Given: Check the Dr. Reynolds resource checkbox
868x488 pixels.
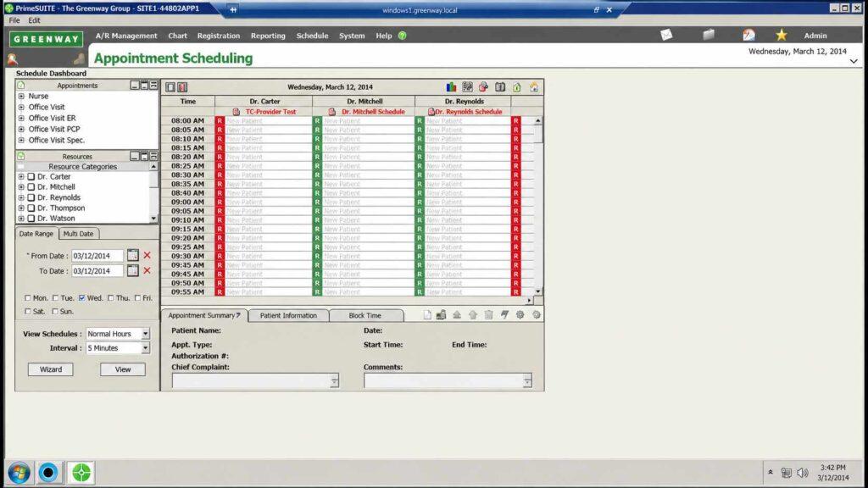Looking at the screenshot, I should click(31, 197).
